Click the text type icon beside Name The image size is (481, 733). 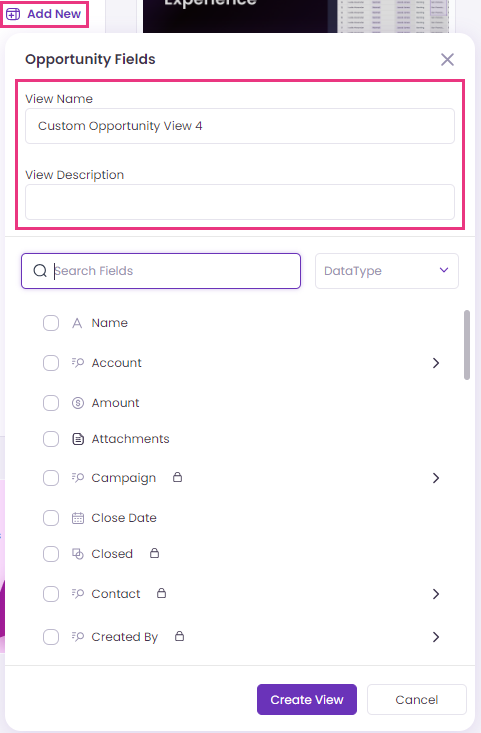[77, 323]
